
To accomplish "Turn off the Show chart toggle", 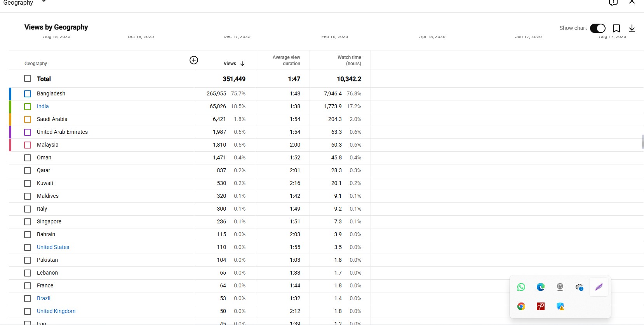I will (x=598, y=28).
